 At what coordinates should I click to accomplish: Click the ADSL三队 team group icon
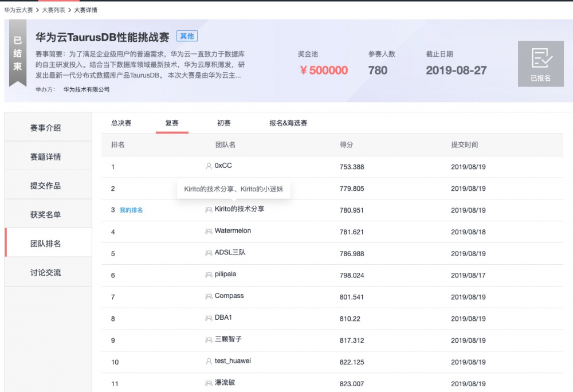click(x=209, y=253)
